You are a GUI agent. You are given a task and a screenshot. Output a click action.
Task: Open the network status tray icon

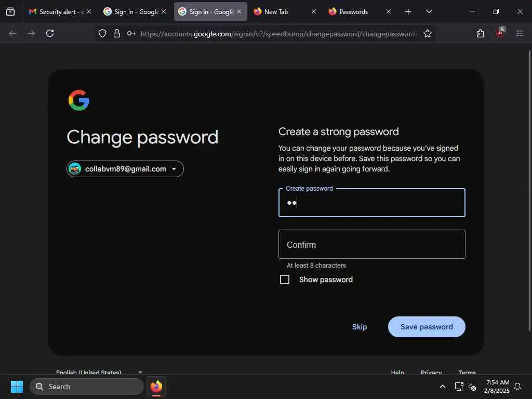point(459,387)
